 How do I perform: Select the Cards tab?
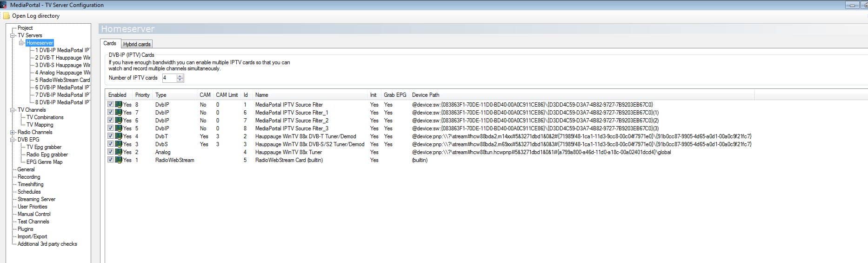110,43
